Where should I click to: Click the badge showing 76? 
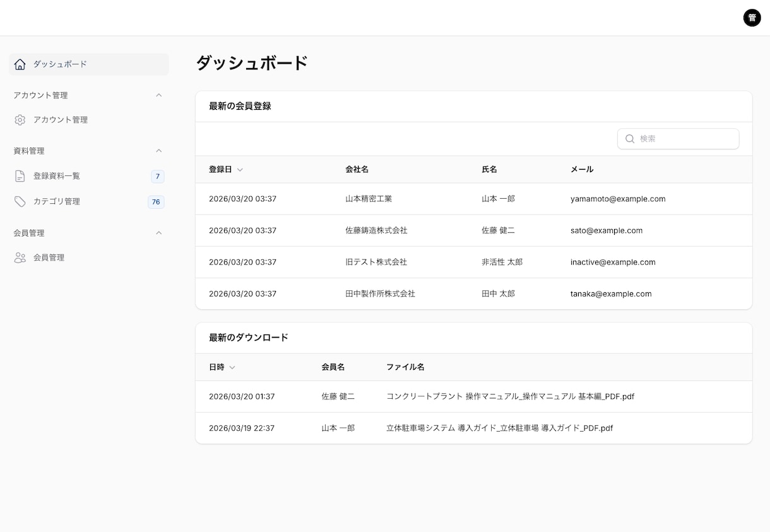coord(156,202)
